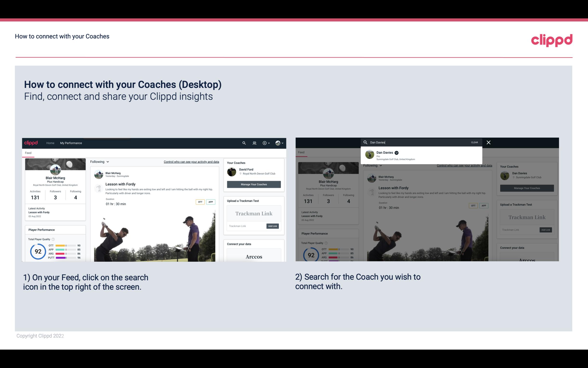
Task: Click the David Ford coach profile icon
Action: pos(232,171)
